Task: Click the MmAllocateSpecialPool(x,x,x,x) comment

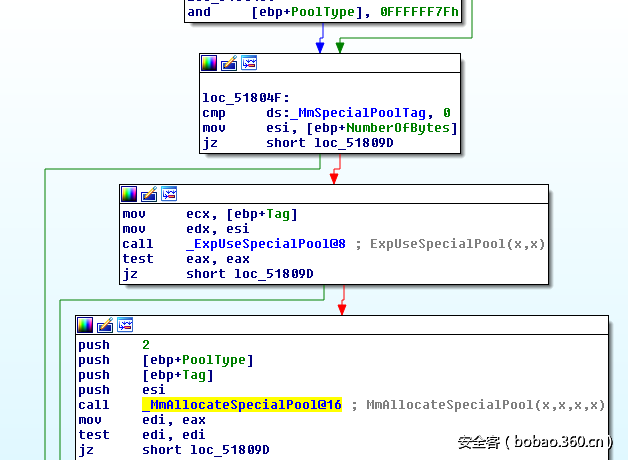Action: tap(486, 405)
